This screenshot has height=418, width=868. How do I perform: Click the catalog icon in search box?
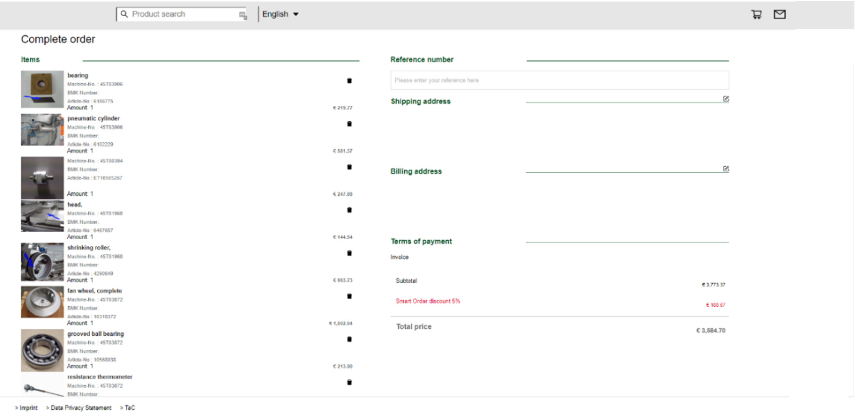click(x=242, y=15)
